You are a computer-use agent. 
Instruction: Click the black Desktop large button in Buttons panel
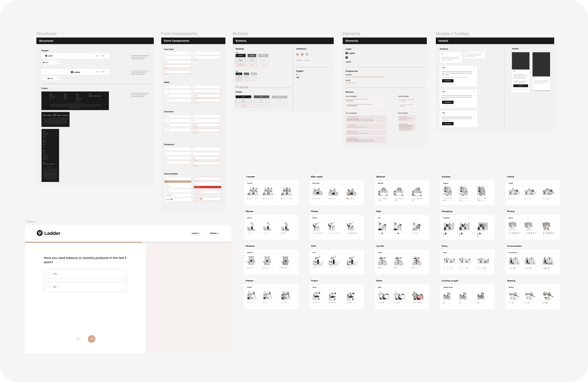coord(240,56)
